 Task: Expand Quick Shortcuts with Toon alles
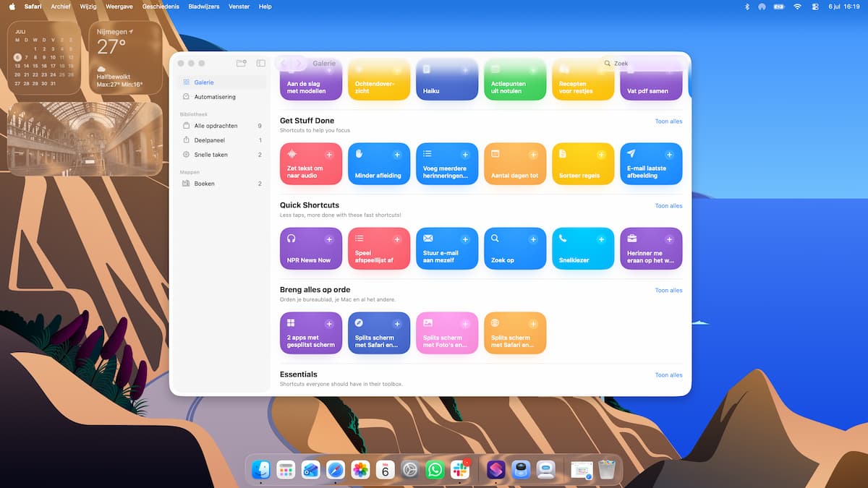pos(668,206)
